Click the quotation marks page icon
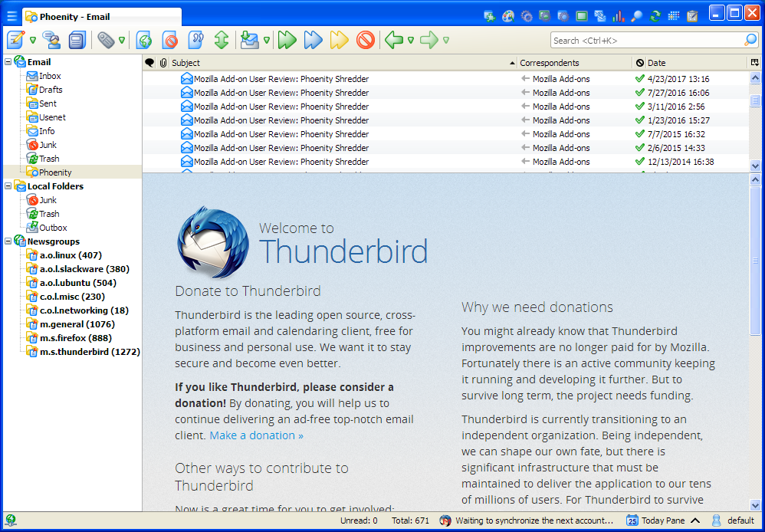Screen dimensions: 765x532 coord(195,40)
